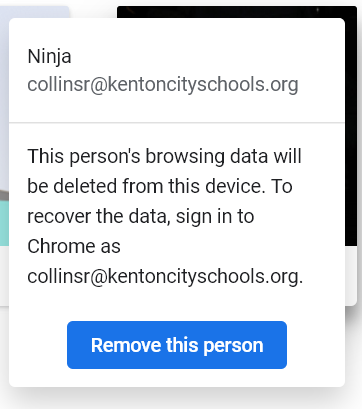Click the gray strip on the left card

point(4,196)
